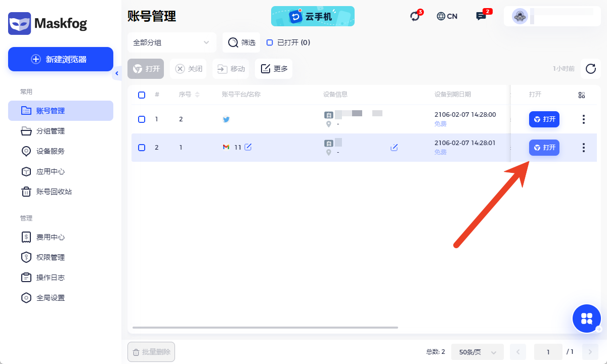607x364 pixels.
Task: Click the 新建浏览器 button
Action: (x=61, y=59)
